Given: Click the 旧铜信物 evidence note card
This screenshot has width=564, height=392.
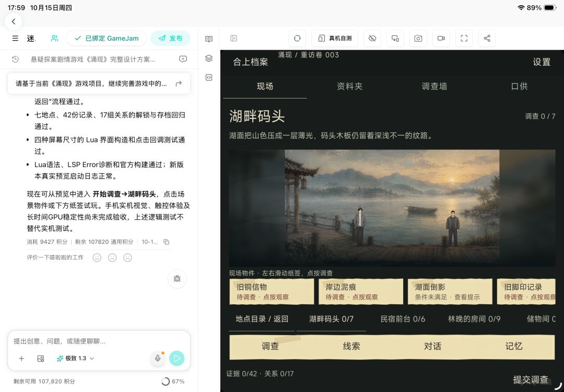Looking at the screenshot, I should [272, 292].
